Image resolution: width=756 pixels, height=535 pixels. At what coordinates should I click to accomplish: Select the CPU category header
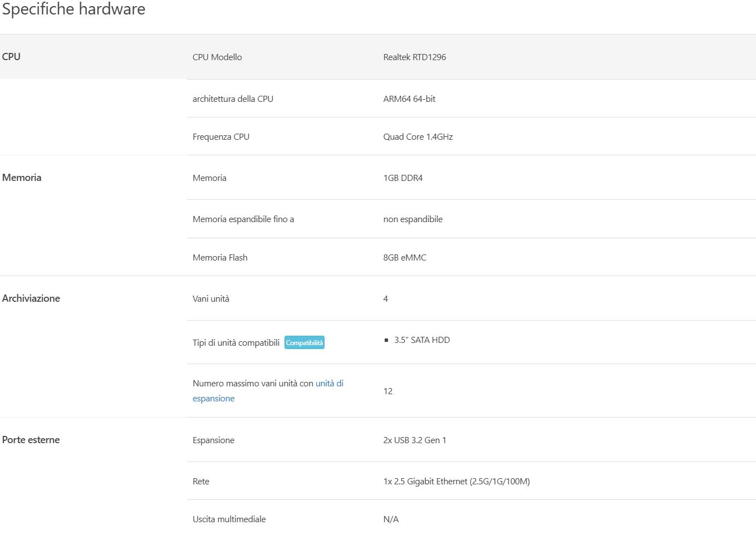11,57
